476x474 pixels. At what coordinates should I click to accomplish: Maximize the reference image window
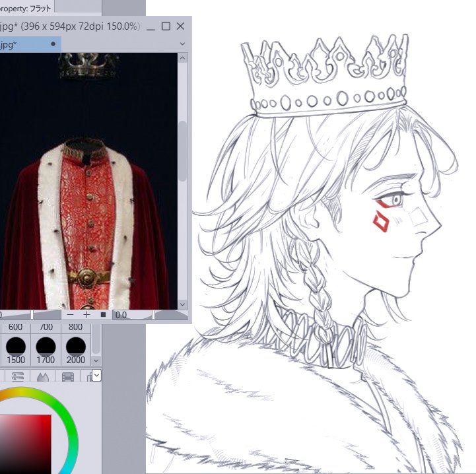coord(166,26)
